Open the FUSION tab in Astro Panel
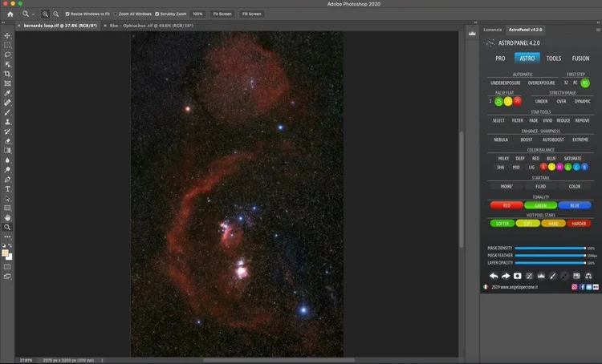The height and width of the screenshot is (364, 602). click(580, 59)
